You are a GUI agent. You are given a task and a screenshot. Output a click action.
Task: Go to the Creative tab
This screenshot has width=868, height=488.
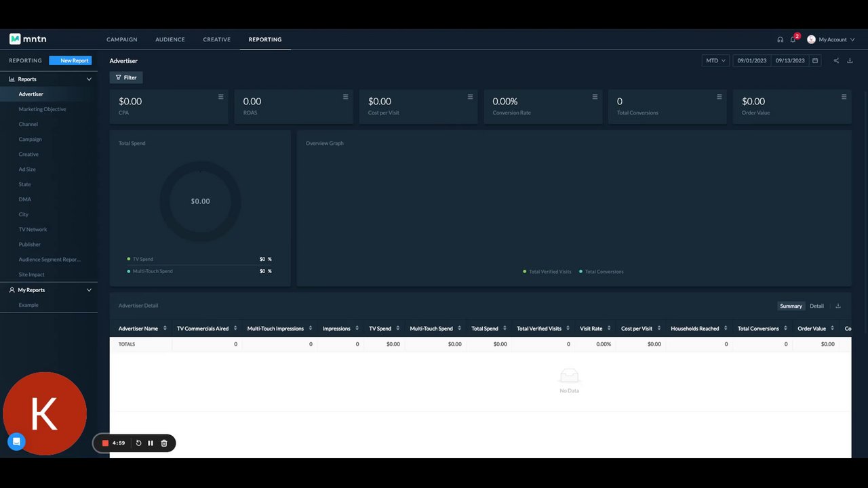[217, 39]
